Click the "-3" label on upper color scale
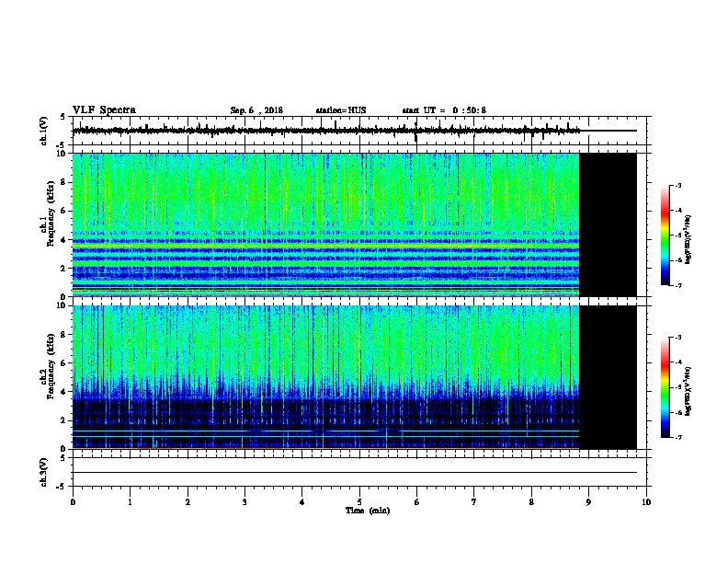 pyautogui.click(x=677, y=185)
